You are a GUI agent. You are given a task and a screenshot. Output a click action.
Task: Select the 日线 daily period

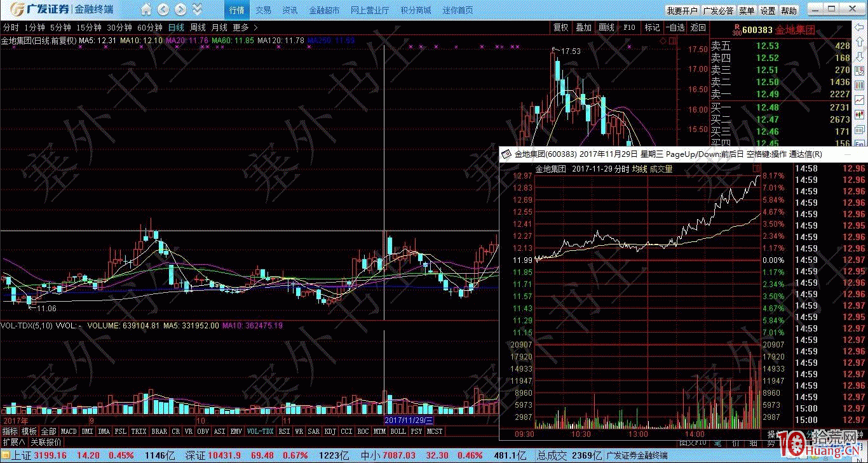pyautogui.click(x=177, y=27)
